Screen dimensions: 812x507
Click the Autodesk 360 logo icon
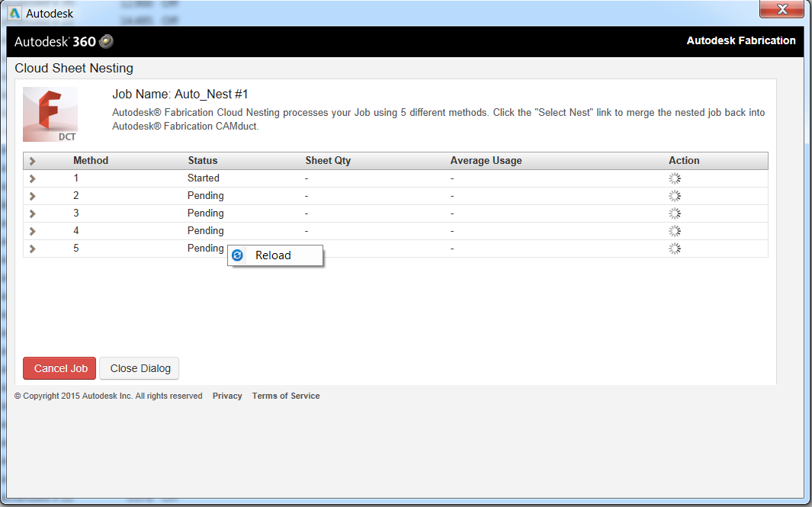pos(106,41)
